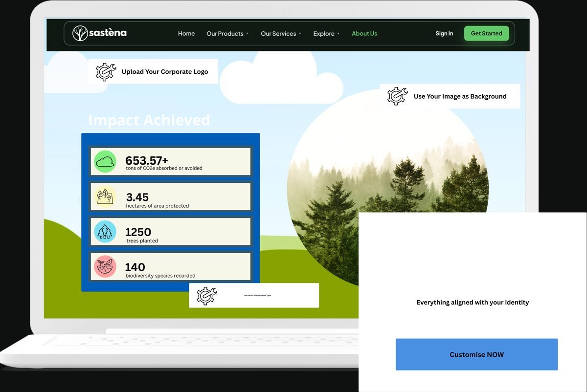Click the 1250 trees planted value
Image resolution: width=587 pixels, height=392 pixels.
point(138,232)
